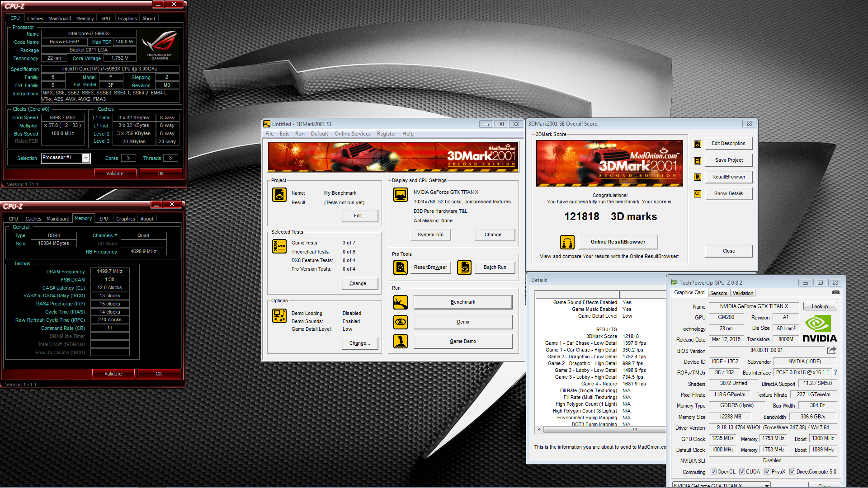Click the Core Speed value 5698.7 MHz
The image size is (868, 488).
coord(63,117)
